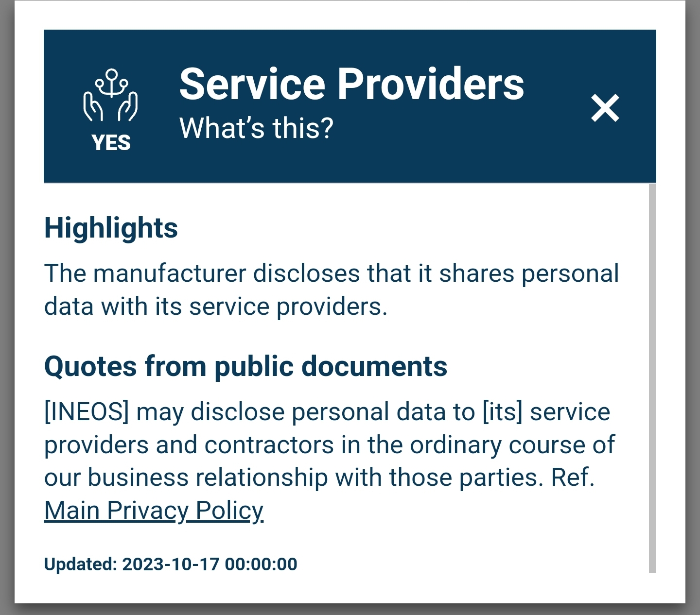Click the vertical scrollbar of the popup
700x615 pixels.
[652, 378]
